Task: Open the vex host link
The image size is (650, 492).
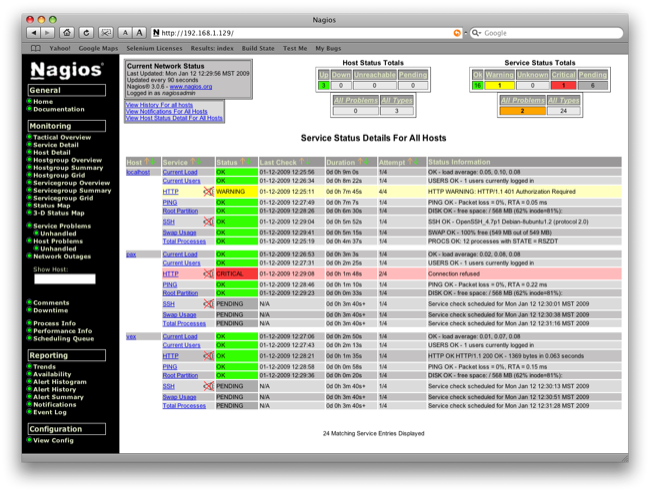Action: [x=131, y=337]
